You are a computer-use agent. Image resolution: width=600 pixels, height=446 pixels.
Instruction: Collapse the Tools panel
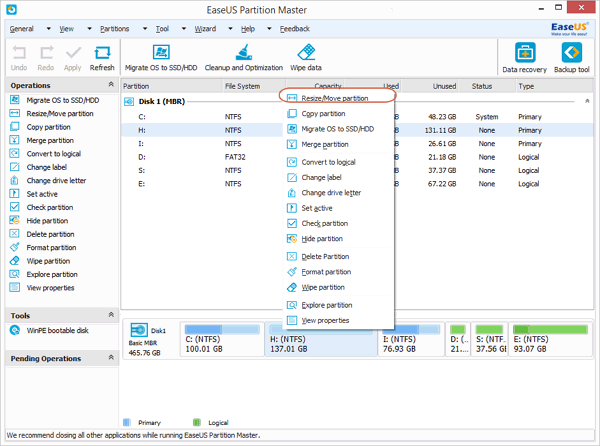(111, 315)
